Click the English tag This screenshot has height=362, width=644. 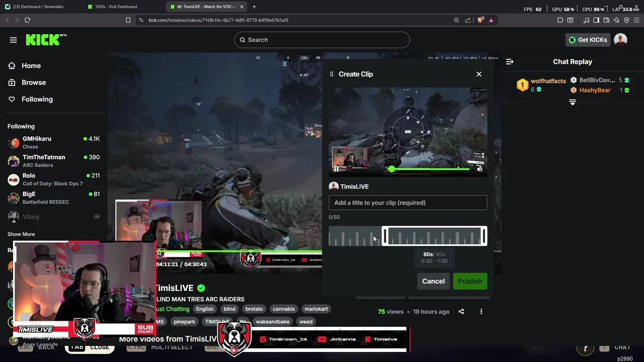[205, 309]
